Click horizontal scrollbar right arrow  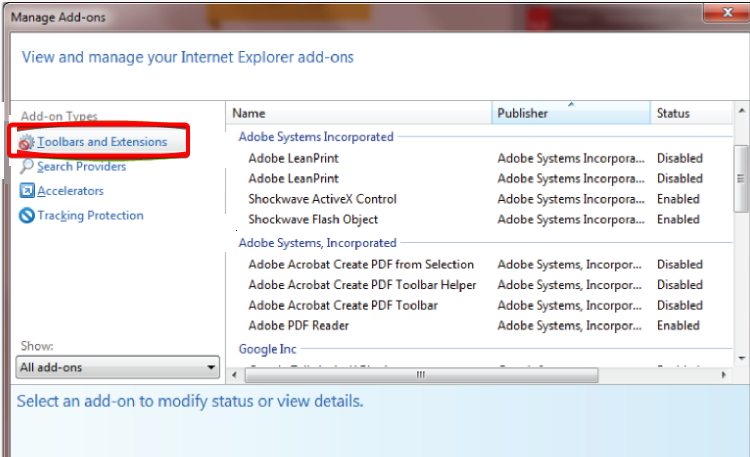[x=724, y=375]
